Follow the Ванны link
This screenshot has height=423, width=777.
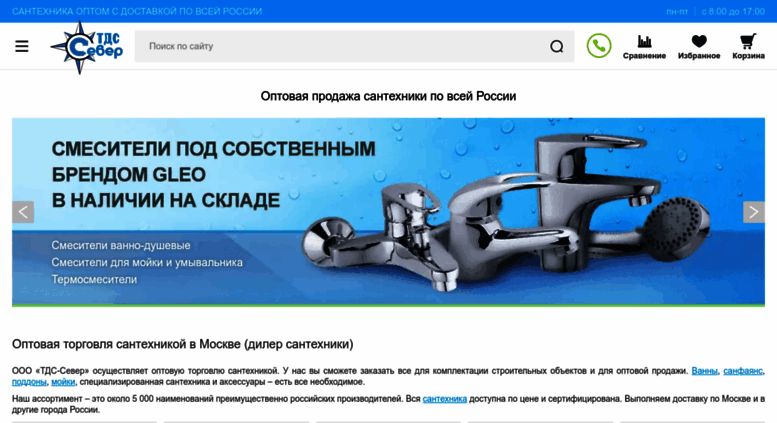704,370
